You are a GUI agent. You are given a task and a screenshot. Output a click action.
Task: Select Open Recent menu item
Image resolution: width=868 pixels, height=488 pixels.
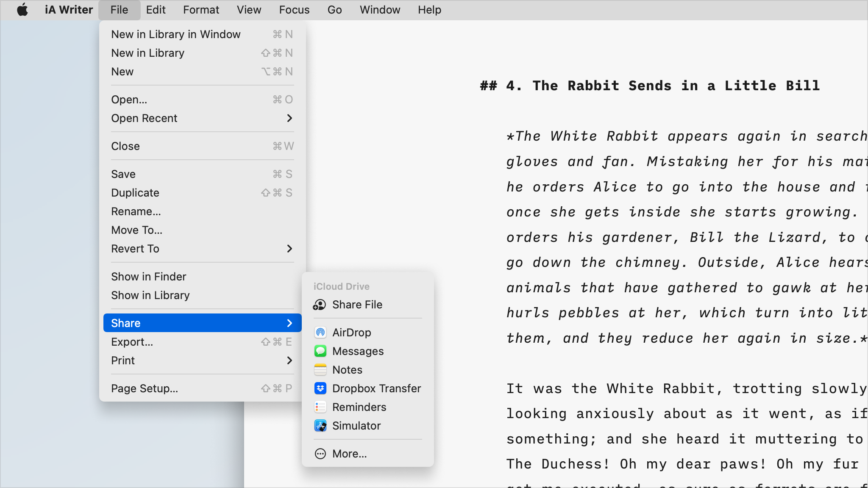click(202, 118)
